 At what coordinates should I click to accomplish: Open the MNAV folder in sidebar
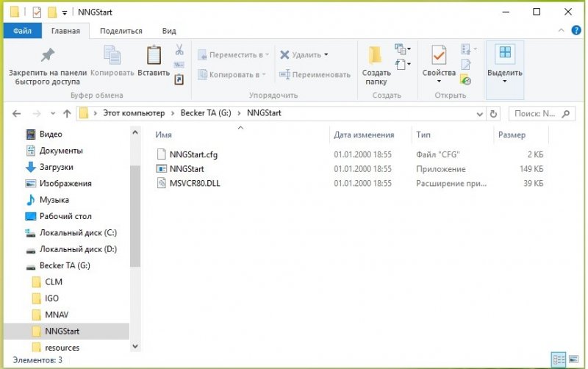coord(57,315)
